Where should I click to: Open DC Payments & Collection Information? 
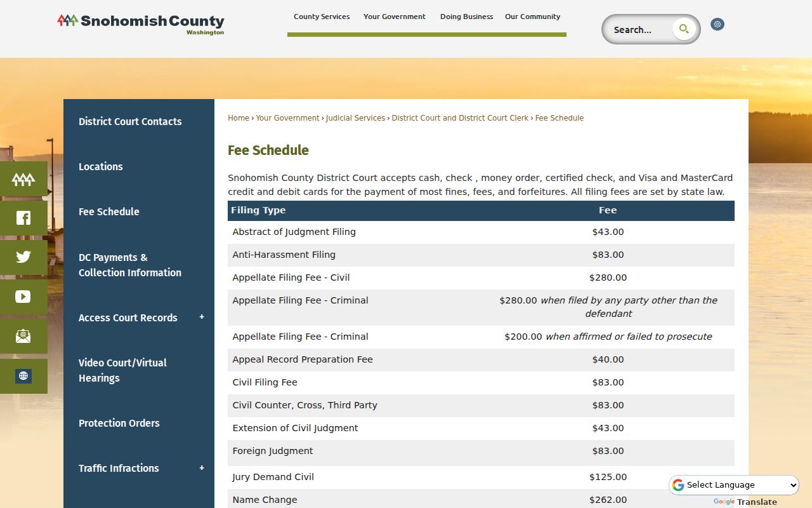[x=130, y=265]
